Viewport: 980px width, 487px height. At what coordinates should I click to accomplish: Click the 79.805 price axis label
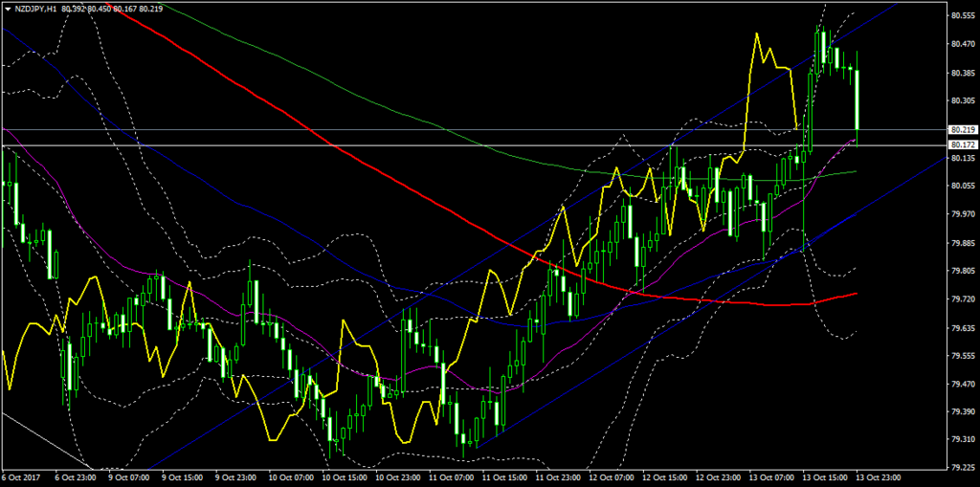(x=963, y=272)
